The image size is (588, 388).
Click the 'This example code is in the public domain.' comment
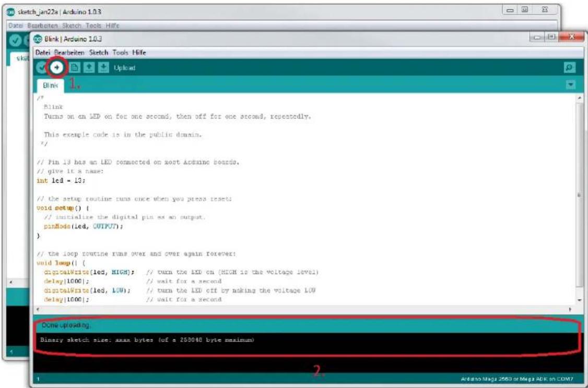[123, 135]
